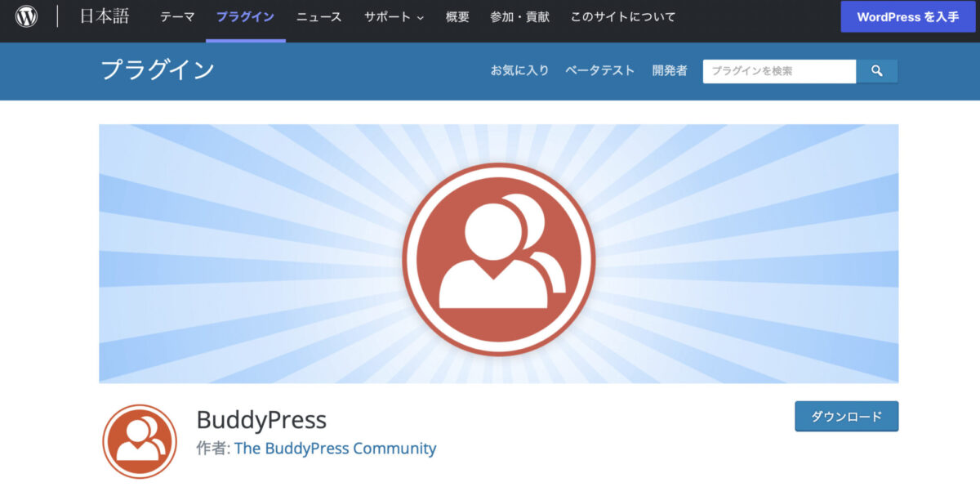Open the BuddyPress banner image

(498, 253)
